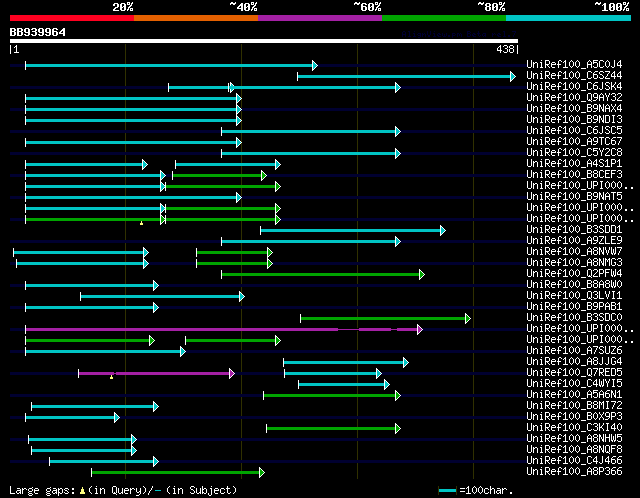The height and width of the screenshot is (498, 640).
Task: Select the UniRef100_B8MI72 label
Action: 574,406
